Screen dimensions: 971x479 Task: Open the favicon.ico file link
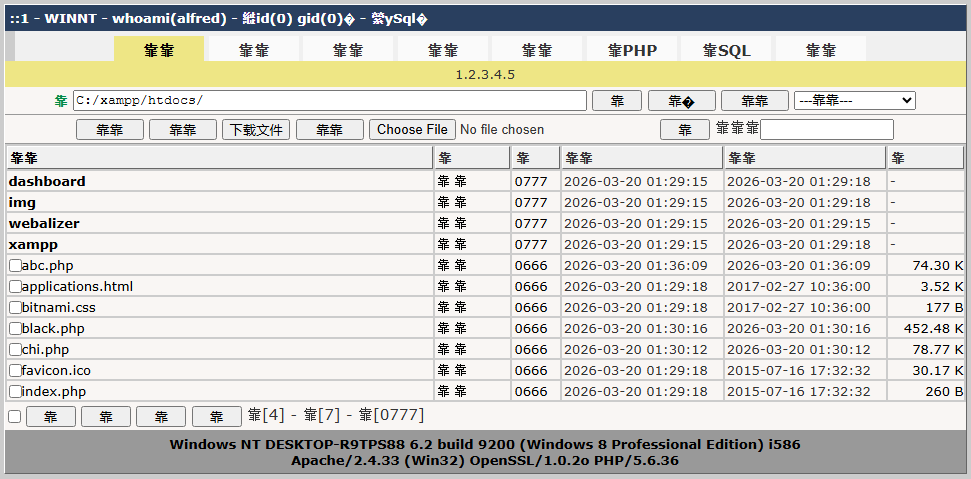(x=56, y=371)
